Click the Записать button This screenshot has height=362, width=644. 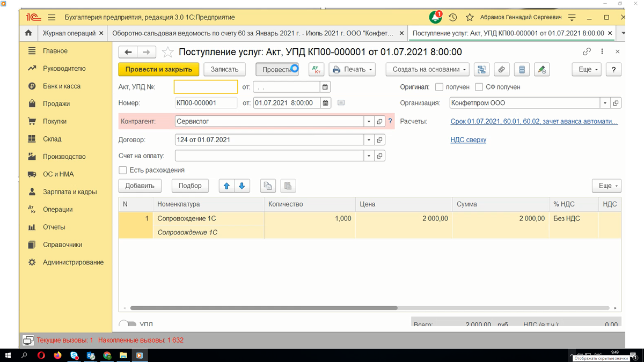click(224, 69)
